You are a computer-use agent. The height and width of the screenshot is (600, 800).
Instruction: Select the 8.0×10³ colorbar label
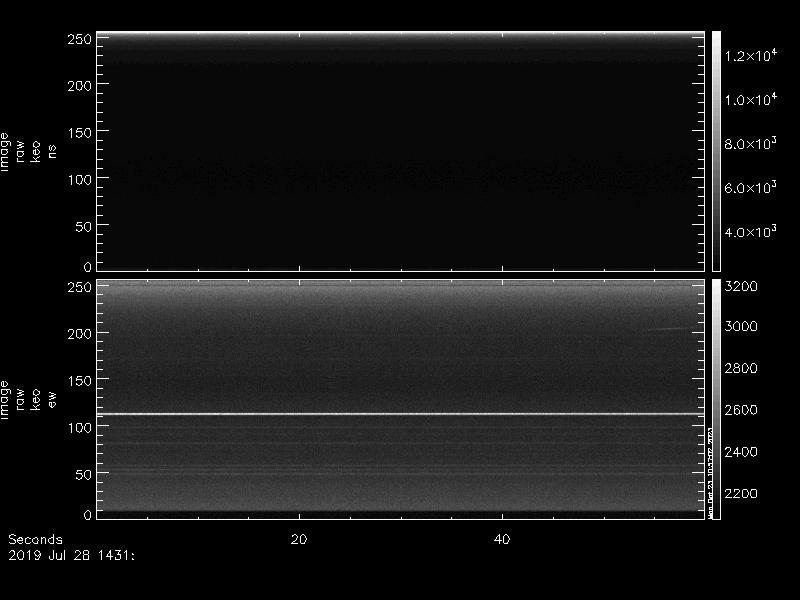click(x=751, y=143)
